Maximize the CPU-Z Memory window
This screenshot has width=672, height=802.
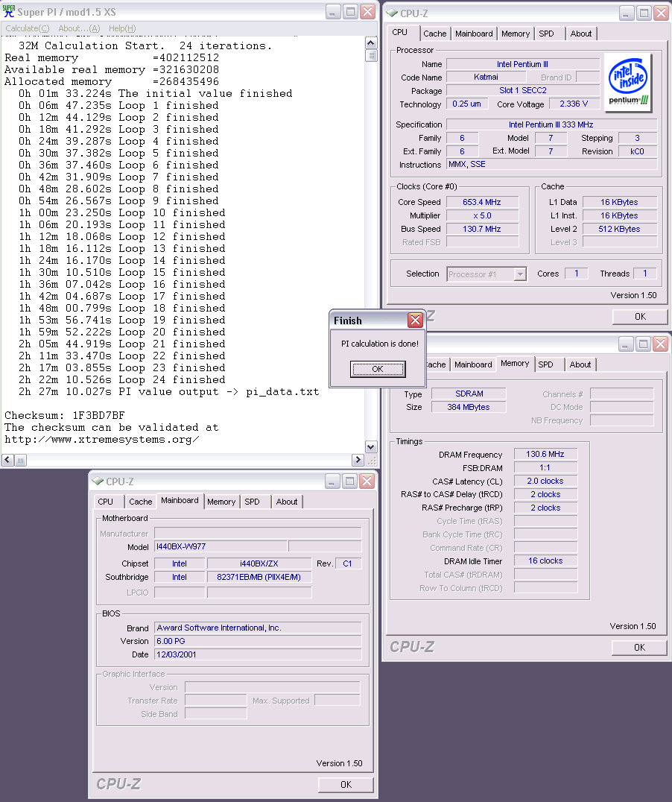tap(644, 344)
